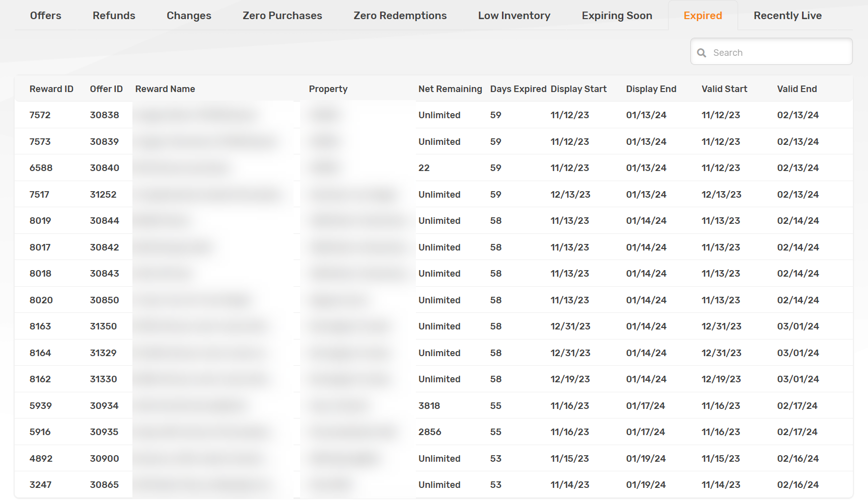Click Display Start 12/13/23 in row 7517

(x=570, y=195)
